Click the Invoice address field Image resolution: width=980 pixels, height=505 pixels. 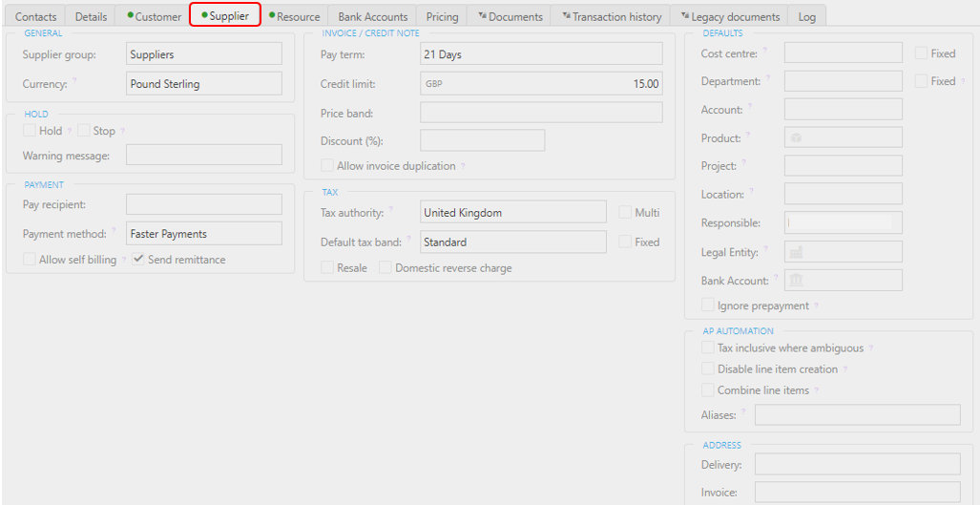click(858, 492)
